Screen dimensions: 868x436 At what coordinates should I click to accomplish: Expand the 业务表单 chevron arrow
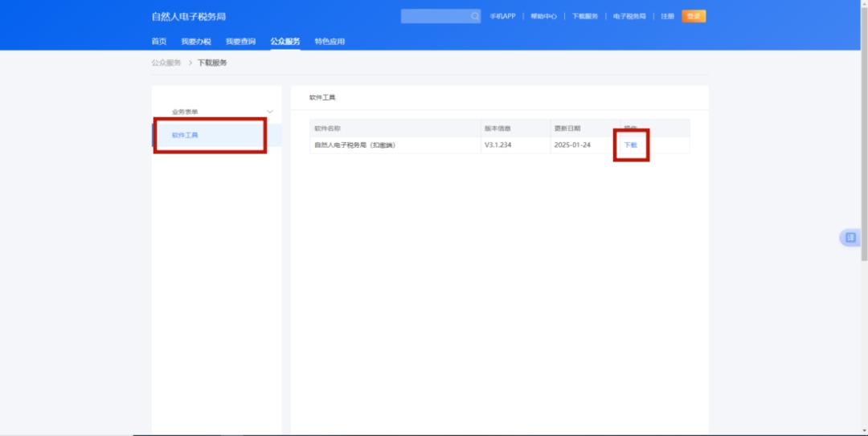pos(270,112)
